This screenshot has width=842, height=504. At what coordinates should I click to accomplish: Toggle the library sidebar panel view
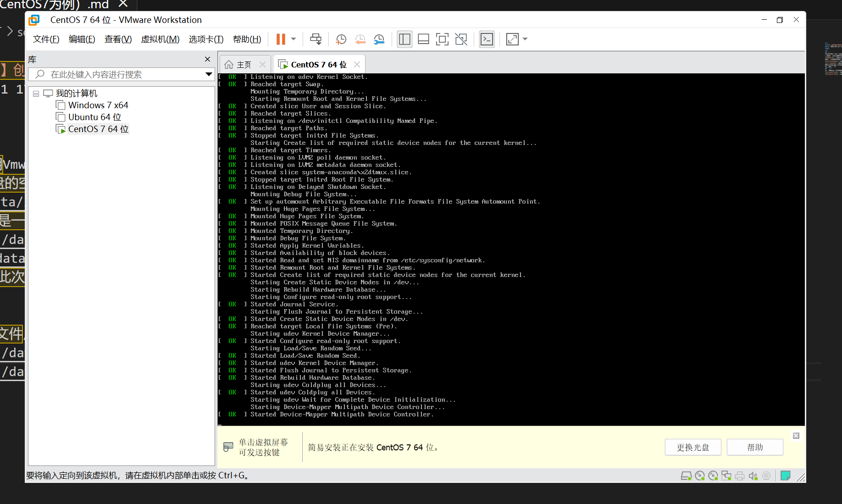pyautogui.click(x=404, y=39)
